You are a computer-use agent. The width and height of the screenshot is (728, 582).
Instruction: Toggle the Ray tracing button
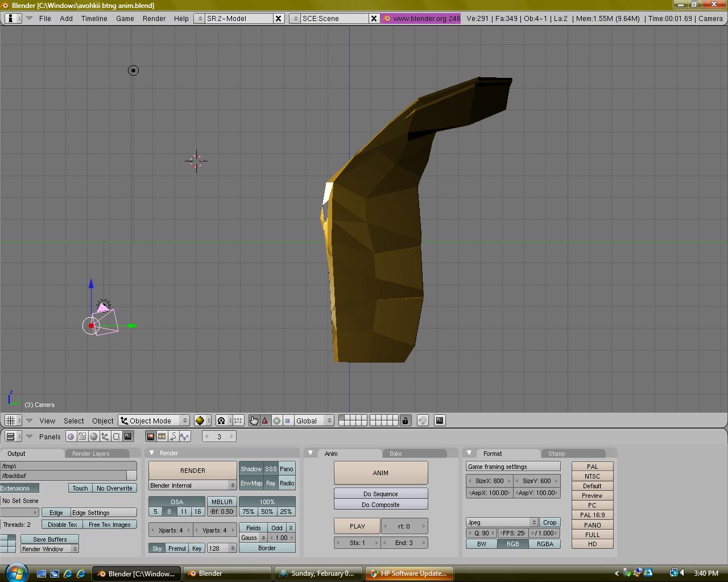coord(271,483)
